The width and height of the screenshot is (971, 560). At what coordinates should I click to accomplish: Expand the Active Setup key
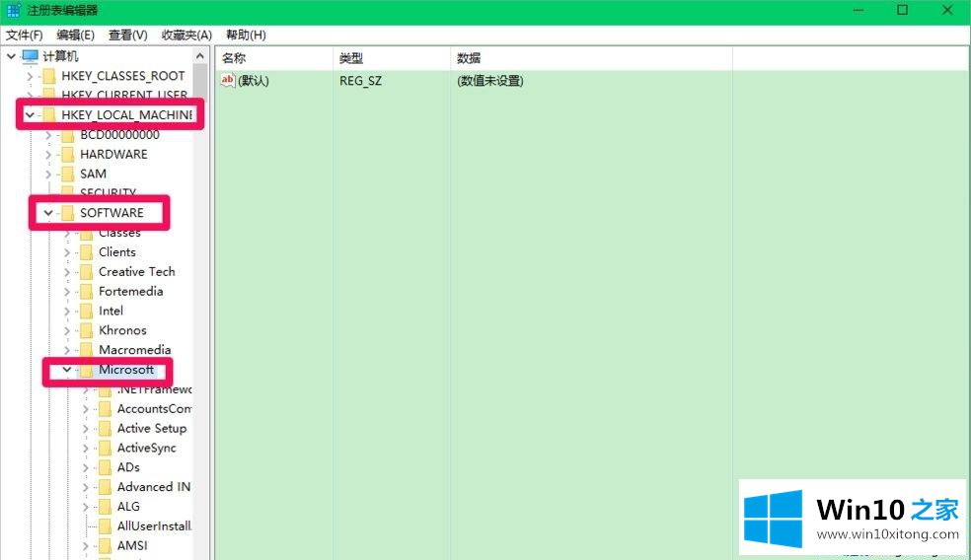pos(86,428)
